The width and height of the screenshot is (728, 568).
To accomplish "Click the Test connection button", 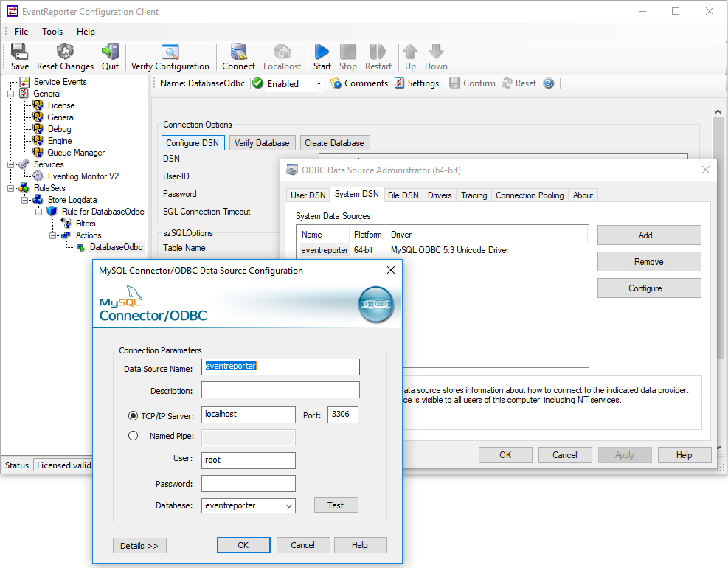I will point(336,505).
